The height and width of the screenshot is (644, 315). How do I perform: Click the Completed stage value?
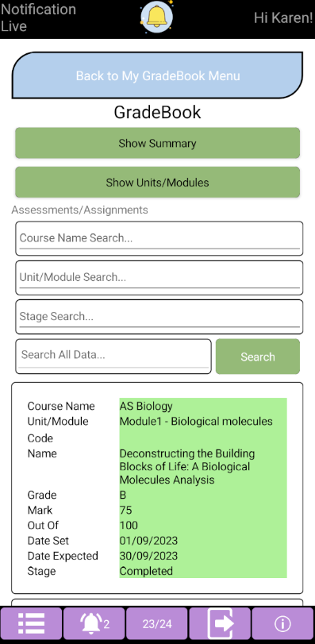coord(146,571)
